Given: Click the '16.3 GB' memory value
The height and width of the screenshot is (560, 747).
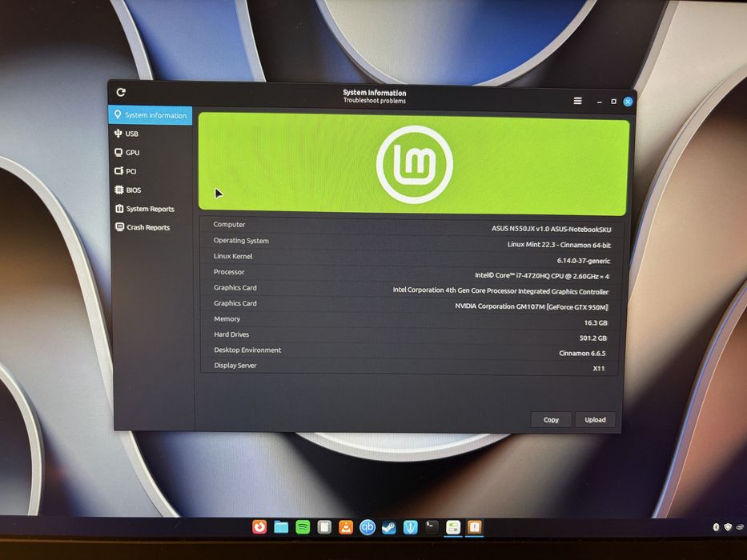Looking at the screenshot, I should pyautogui.click(x=596, y=322).
